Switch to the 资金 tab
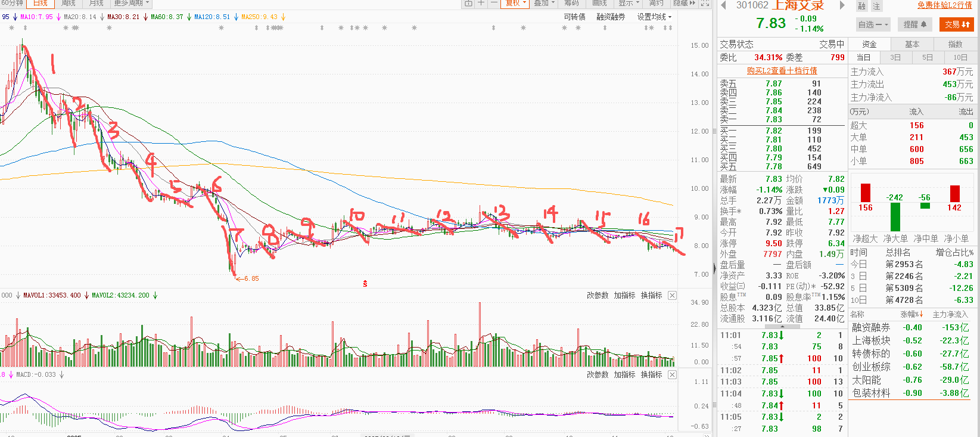The height and width of the screenshot is (437, 980). point(870,44)
